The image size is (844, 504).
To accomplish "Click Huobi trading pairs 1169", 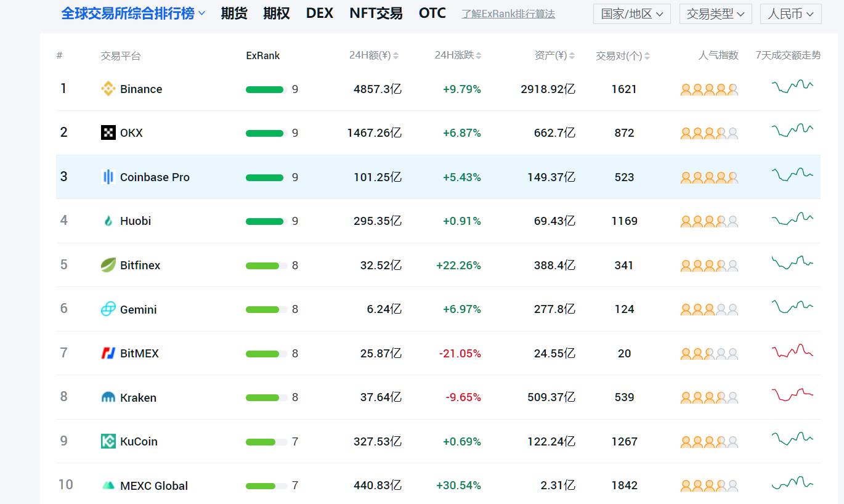I will (624, 221).
